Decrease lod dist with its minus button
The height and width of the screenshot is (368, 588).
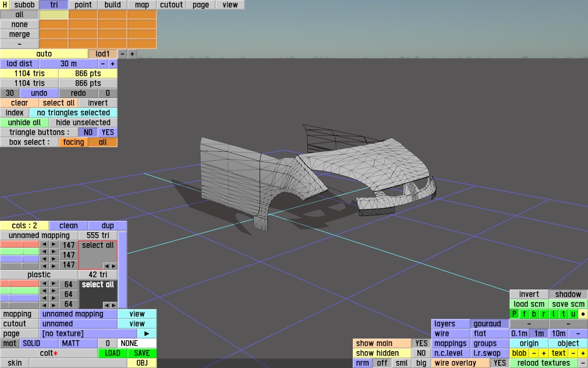click(x=103, y=64)
